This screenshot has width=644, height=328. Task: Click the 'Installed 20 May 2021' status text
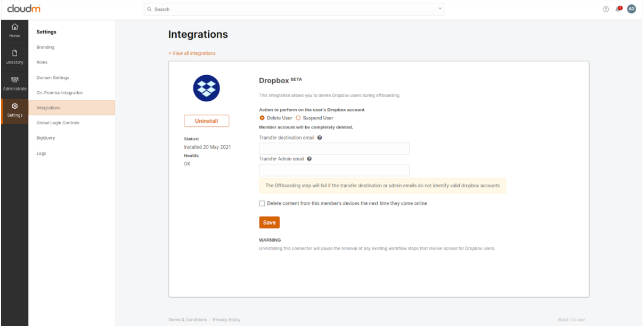tap(207, 147)
